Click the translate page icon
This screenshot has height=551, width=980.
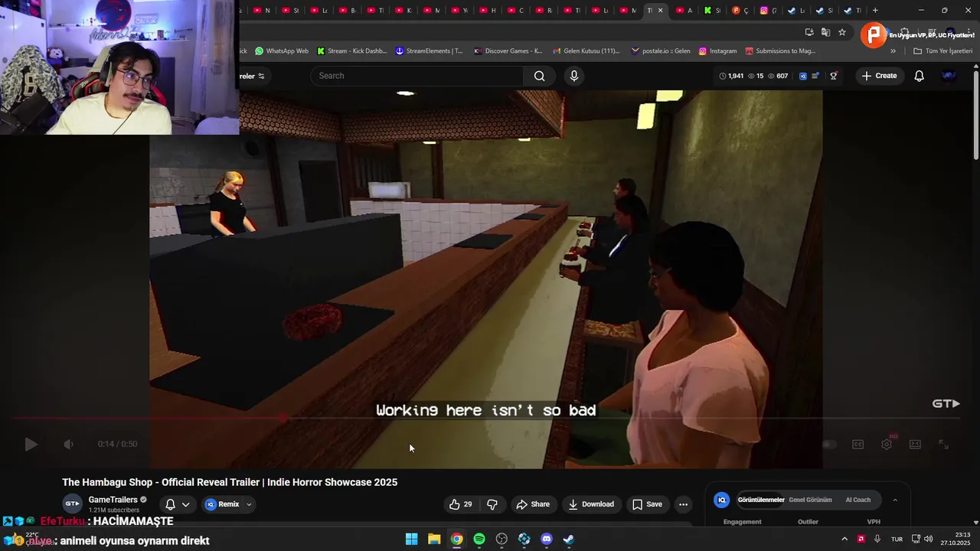825,32
